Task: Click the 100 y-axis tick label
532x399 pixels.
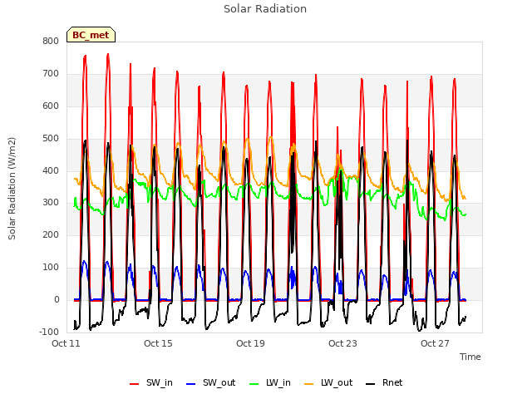Action: point(51,268)
